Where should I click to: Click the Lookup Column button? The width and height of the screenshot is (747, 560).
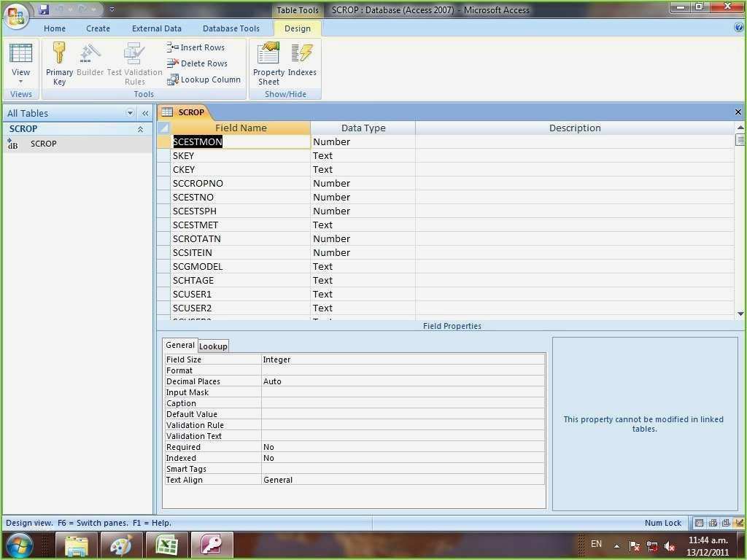204,79
